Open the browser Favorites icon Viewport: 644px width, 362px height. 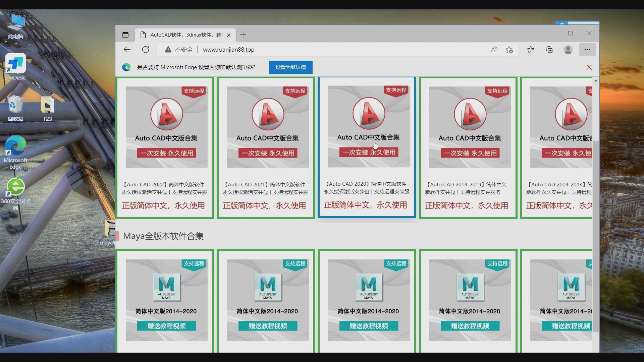pyautogui.click(x=531, y=49)
